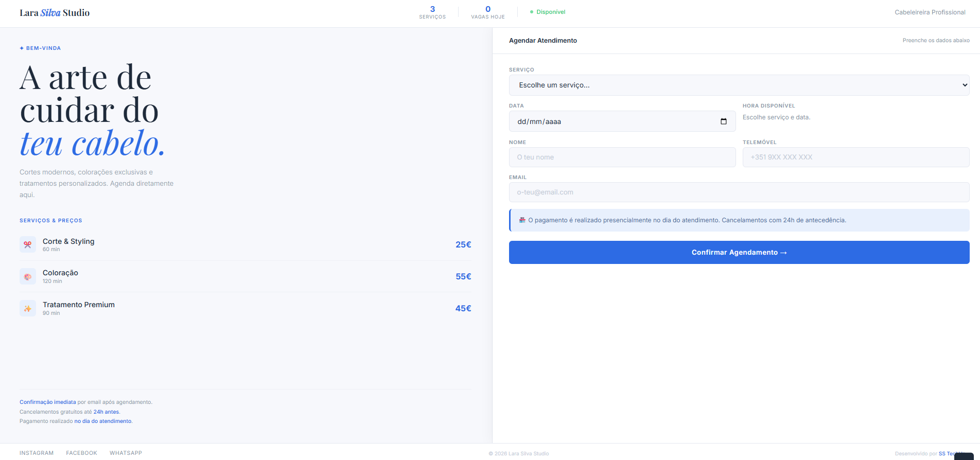980x460 pixels.
Task: Open the calendar picker icon in date field
Action: 724,121
